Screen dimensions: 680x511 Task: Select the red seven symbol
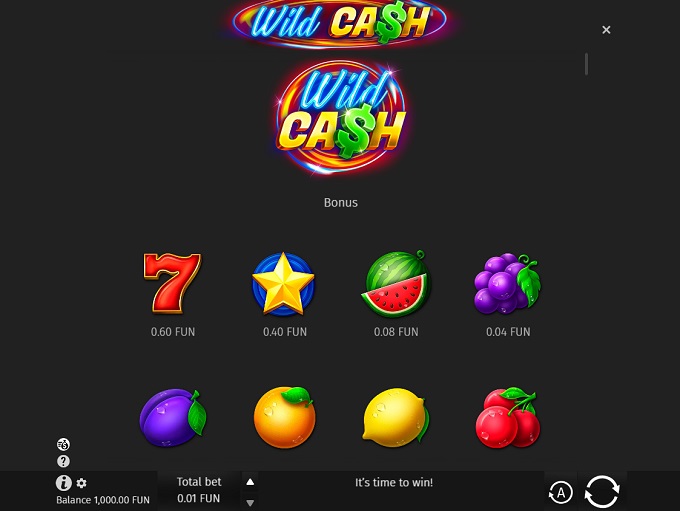(172, 283)
